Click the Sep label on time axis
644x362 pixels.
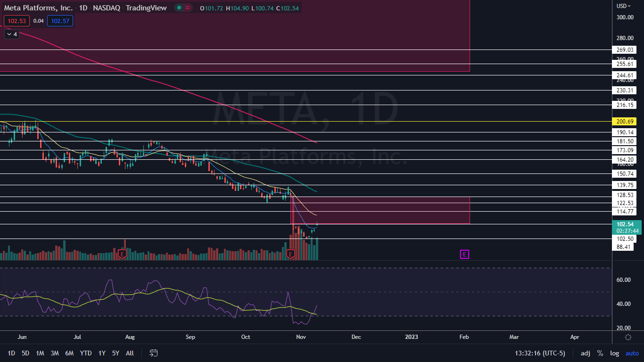click(190, 337)
